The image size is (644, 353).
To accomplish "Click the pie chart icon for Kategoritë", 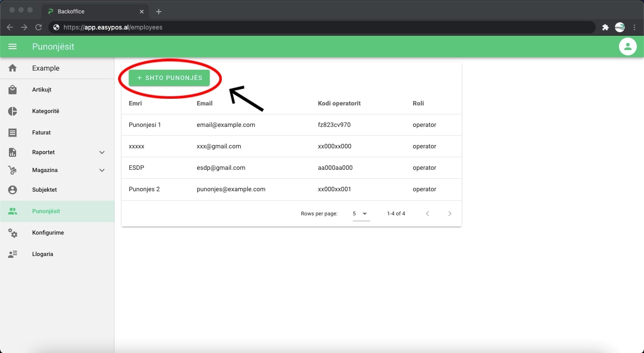I will click(x=13, y=111).
